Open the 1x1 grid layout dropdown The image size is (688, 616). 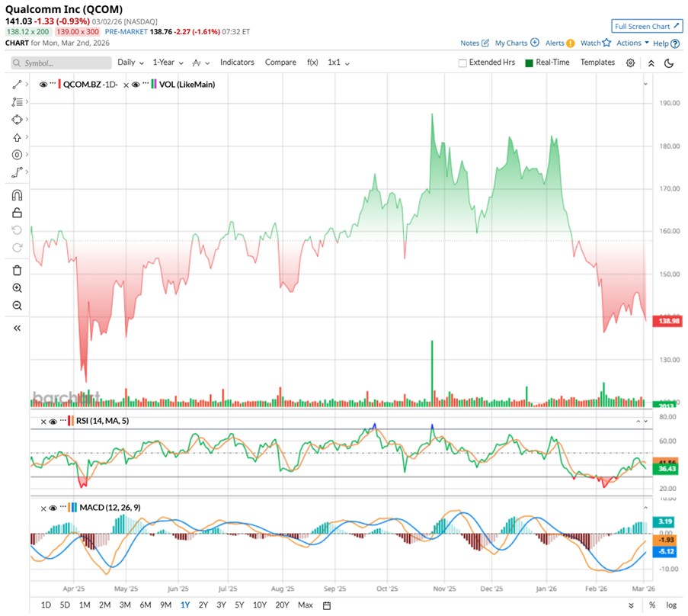pos(338,63)
